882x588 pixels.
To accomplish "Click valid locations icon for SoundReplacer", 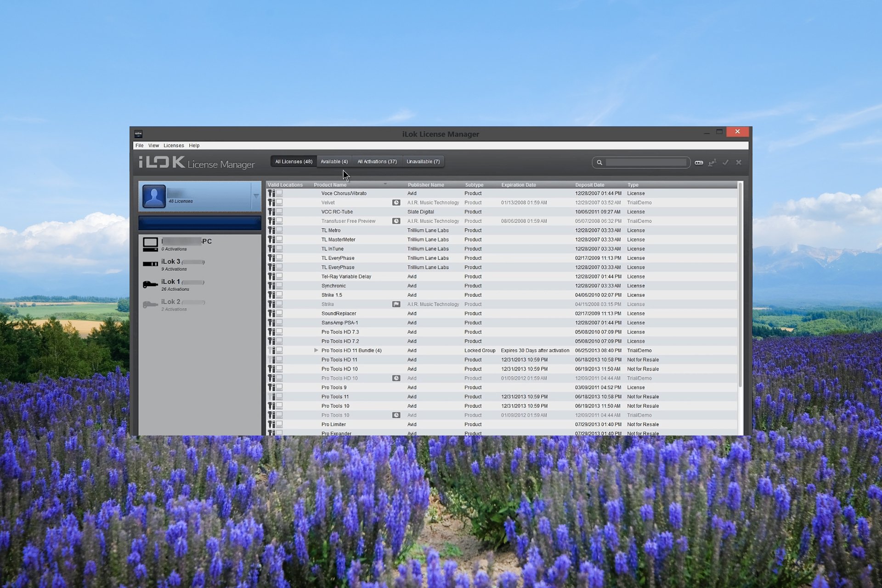I will pos(275,313).
